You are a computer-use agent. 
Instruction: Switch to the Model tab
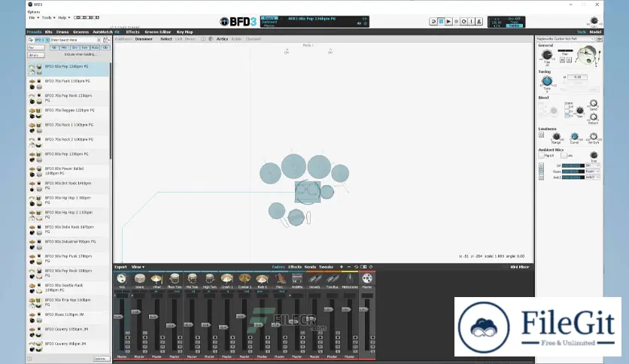pyautogui.click(x=595, y=32)
